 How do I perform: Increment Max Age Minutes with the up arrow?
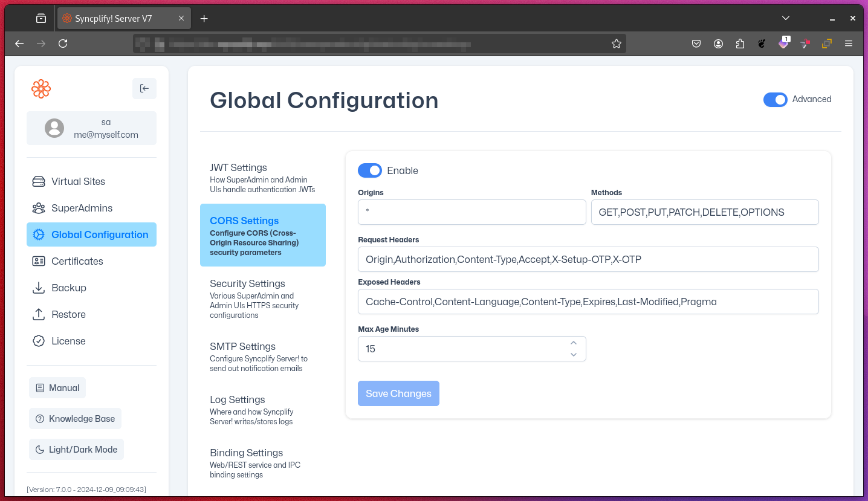pos(573,343)
